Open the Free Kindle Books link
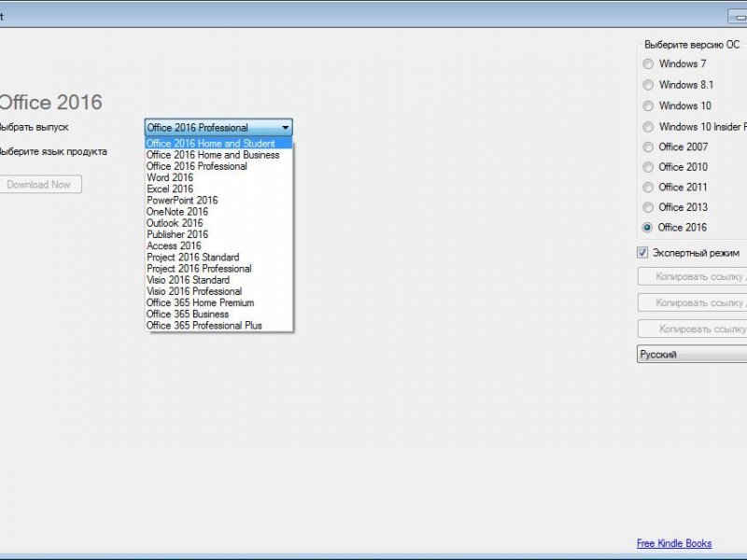Viewport: 747px width, 560px height. [x=674, y=543]
